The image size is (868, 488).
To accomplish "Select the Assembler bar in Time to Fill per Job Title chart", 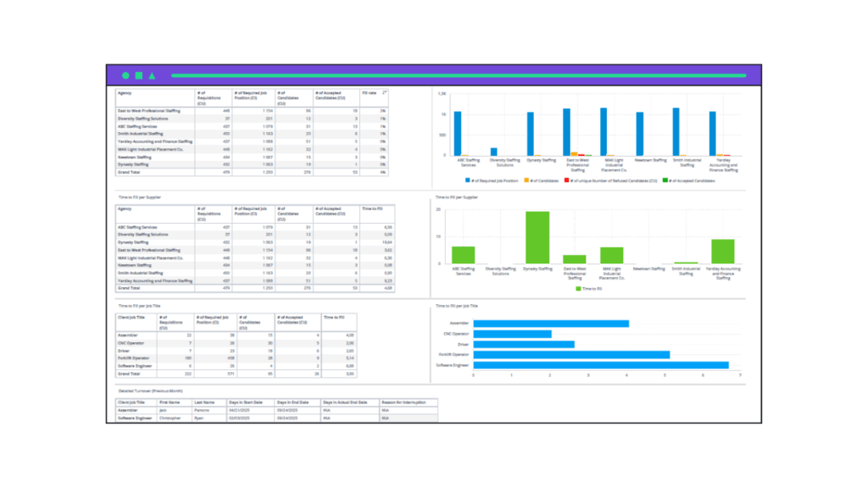I will (551, 323).
